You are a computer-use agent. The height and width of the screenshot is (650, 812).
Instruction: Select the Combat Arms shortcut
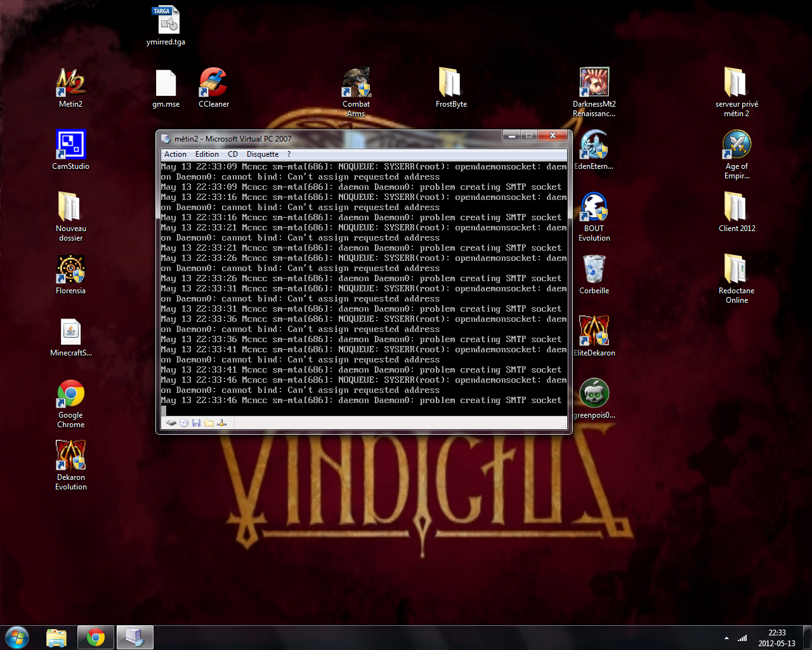click(356, 93)
